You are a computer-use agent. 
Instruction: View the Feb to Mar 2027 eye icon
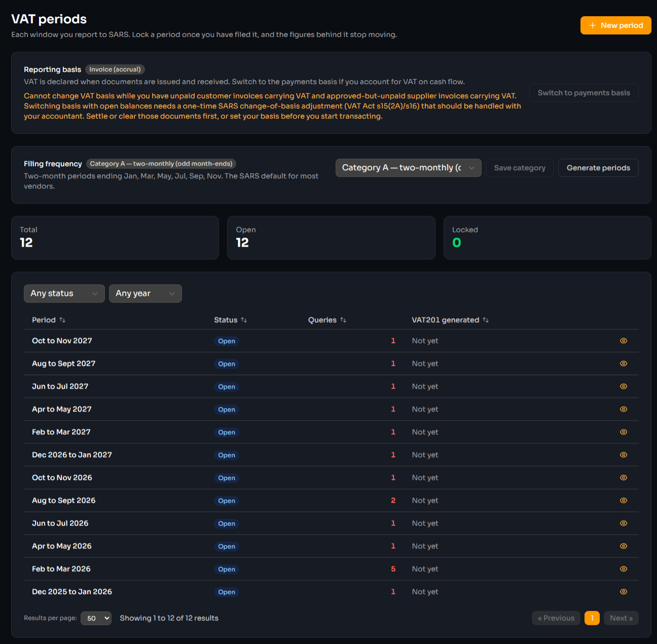click(624, 432)
